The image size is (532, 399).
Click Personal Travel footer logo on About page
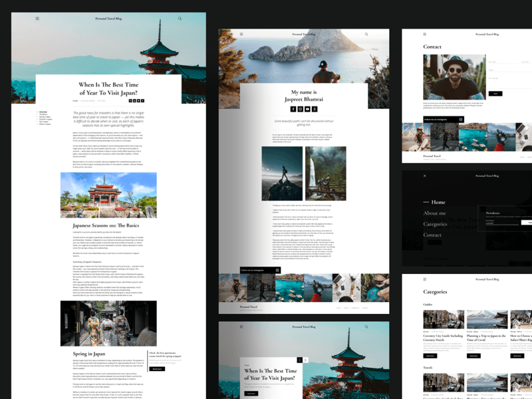pos(248,307)
